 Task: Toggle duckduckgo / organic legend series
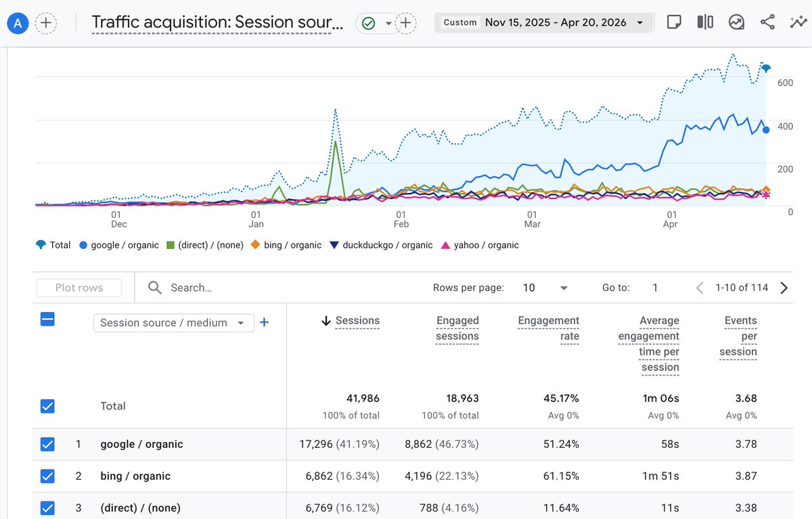(x=381, y=245)
